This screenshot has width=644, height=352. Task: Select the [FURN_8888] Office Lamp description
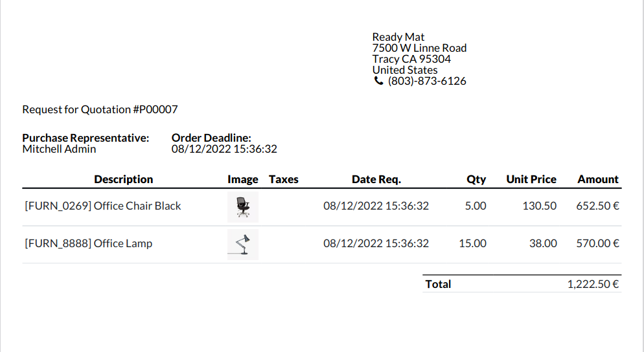(x=88, y=244)
